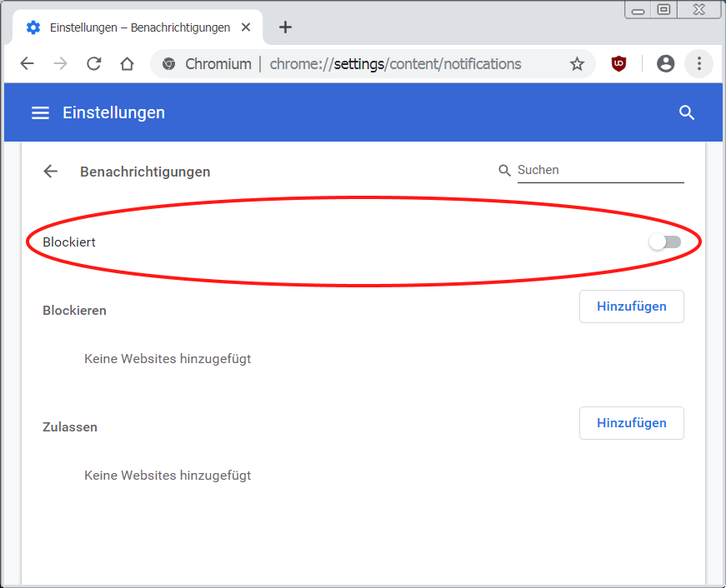This screenshot has height=588, width=726.
Task: Focus the Suchen search field
Action: (600, 170)
